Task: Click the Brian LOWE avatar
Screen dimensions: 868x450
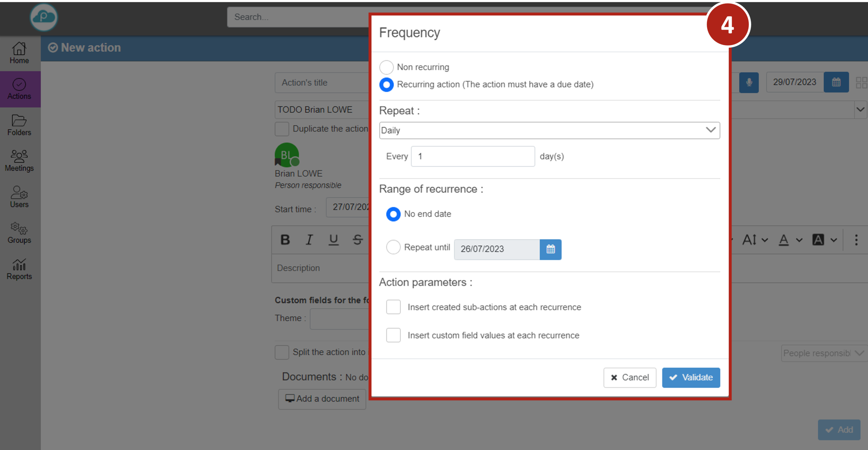Action: coord(287,155)
